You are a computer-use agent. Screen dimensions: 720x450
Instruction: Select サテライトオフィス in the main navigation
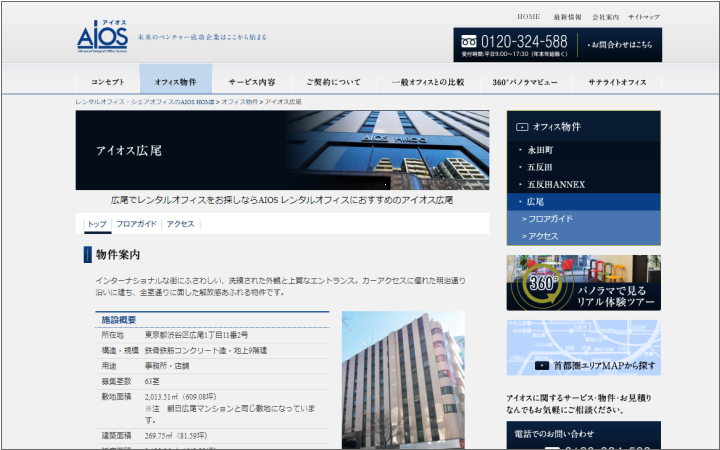[617, 82]
